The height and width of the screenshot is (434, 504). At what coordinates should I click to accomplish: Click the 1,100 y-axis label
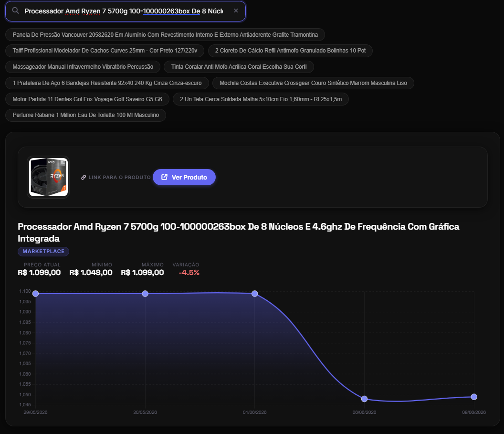point(25,291)
